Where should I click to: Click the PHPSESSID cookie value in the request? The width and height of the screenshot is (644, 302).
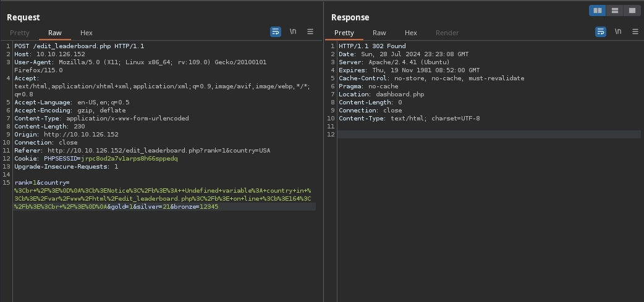point(129,159)
